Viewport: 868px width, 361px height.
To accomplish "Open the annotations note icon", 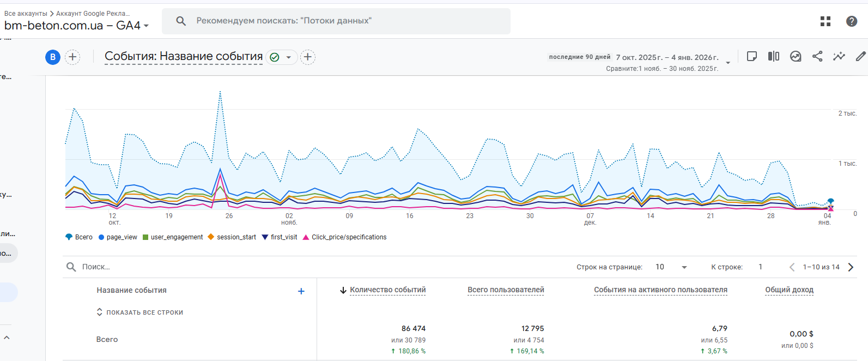I will 752,56.
